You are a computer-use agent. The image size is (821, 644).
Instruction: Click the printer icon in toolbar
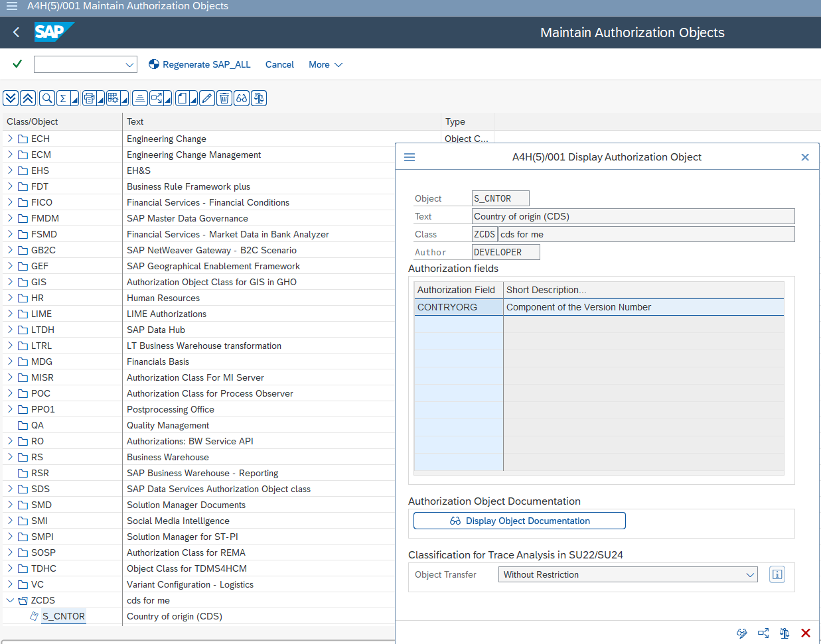(x=90, y=98)
